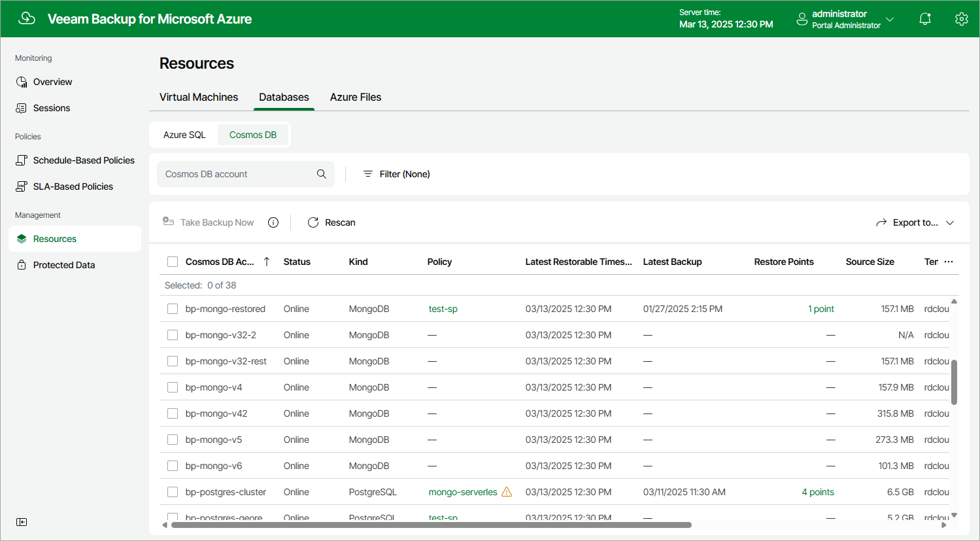This screenshot has width=980, height=541.
Task: Select the Databases tab
Action: 284,97
